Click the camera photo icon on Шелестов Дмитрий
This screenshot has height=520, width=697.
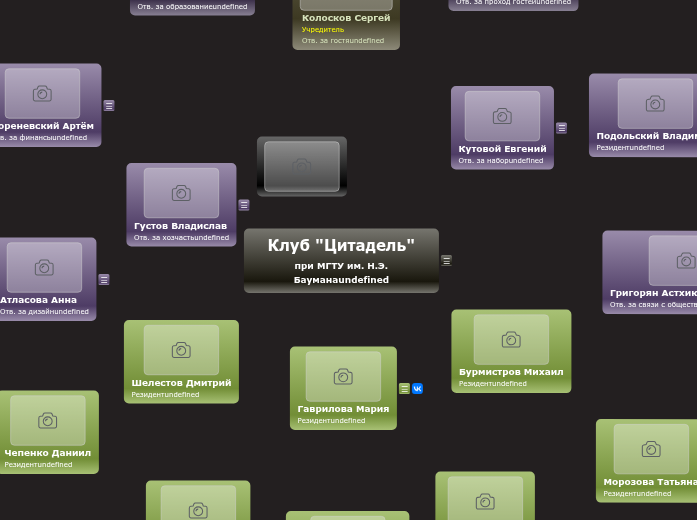(181, 350)
